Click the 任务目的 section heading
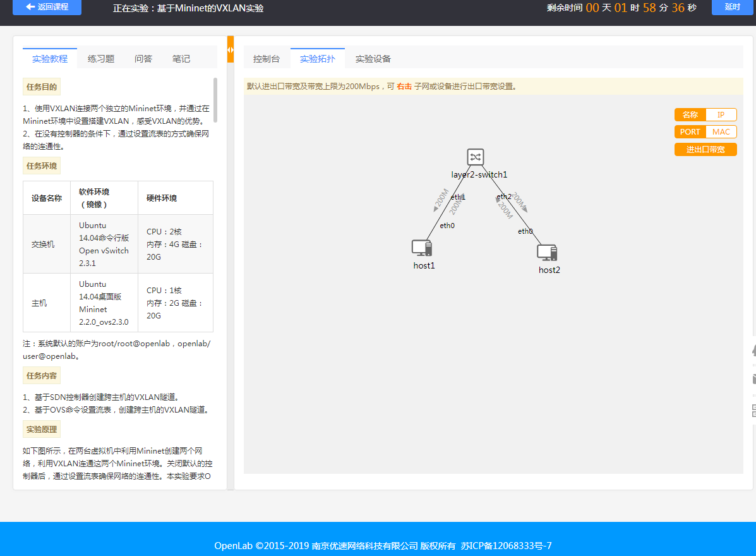 coord(42,87)
